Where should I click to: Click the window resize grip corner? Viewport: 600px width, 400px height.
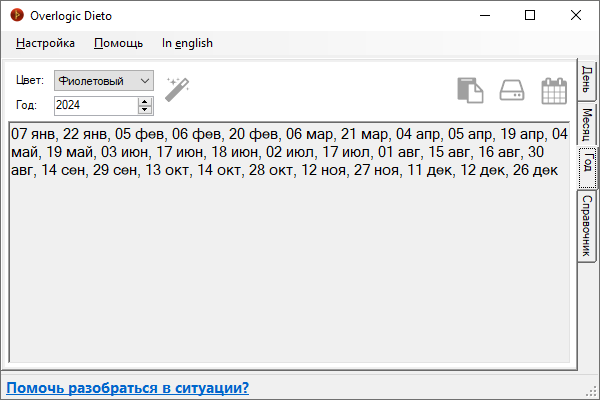[x=592, y=391]
